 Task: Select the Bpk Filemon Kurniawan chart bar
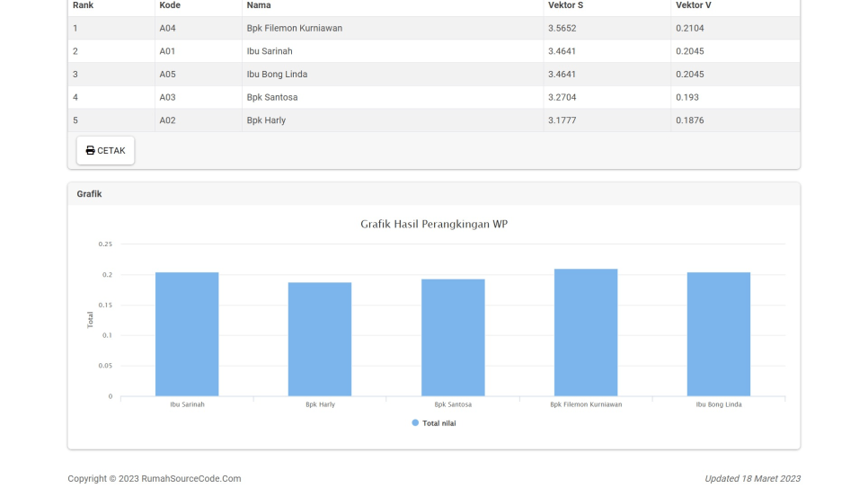tap(586, 333)
